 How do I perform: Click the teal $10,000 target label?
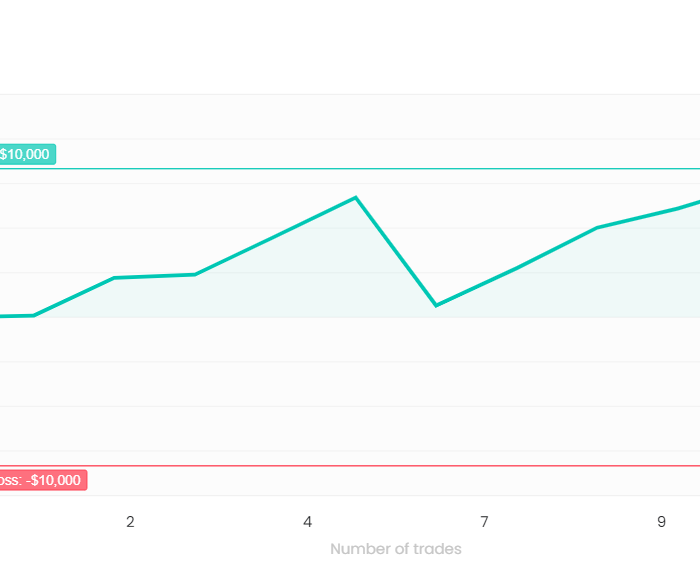[27, 154]
